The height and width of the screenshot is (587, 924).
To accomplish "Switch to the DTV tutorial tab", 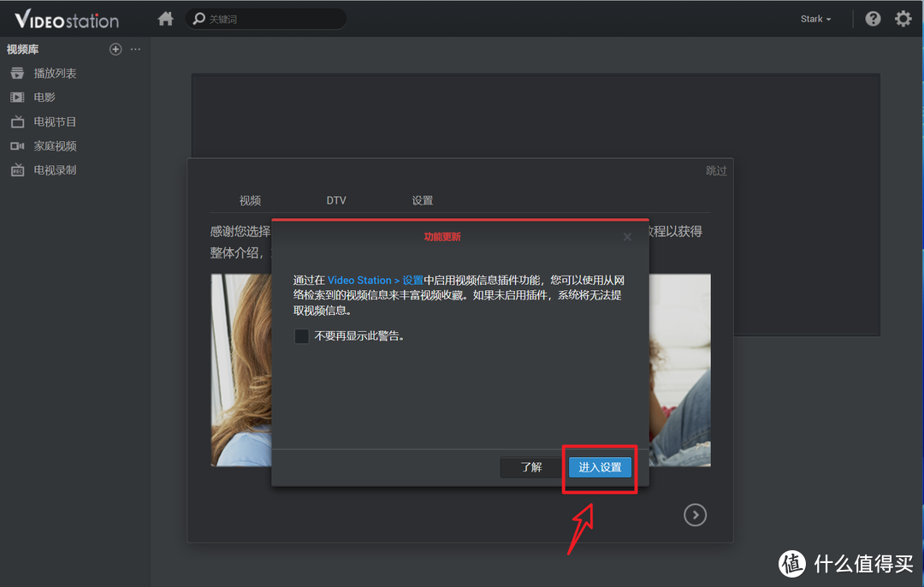I will pyautogui.click(x=336, y=200).
